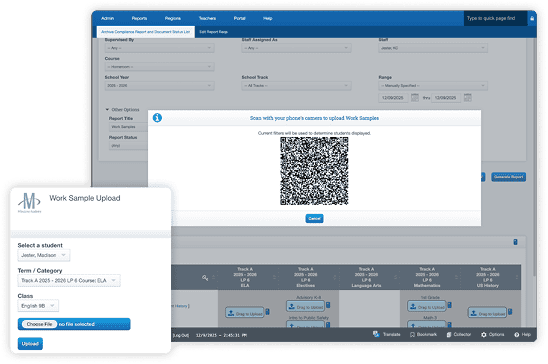This screenshot has height=364, width=548.
Task: Click the Generate Report button
Action: [x=509, y=177]
